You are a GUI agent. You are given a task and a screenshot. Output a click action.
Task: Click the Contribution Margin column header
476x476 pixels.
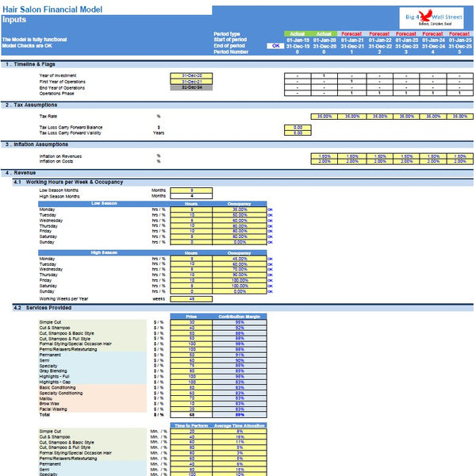point(240,316)
